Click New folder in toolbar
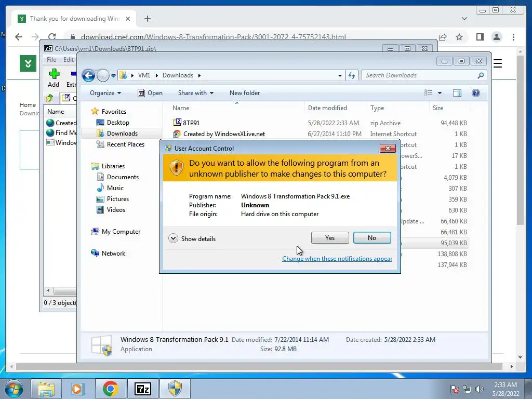 (245, 93)
